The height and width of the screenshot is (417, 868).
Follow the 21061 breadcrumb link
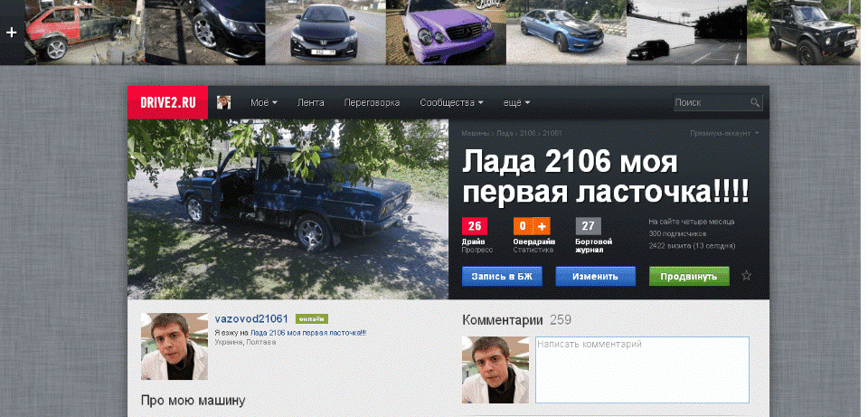(552, 134)
